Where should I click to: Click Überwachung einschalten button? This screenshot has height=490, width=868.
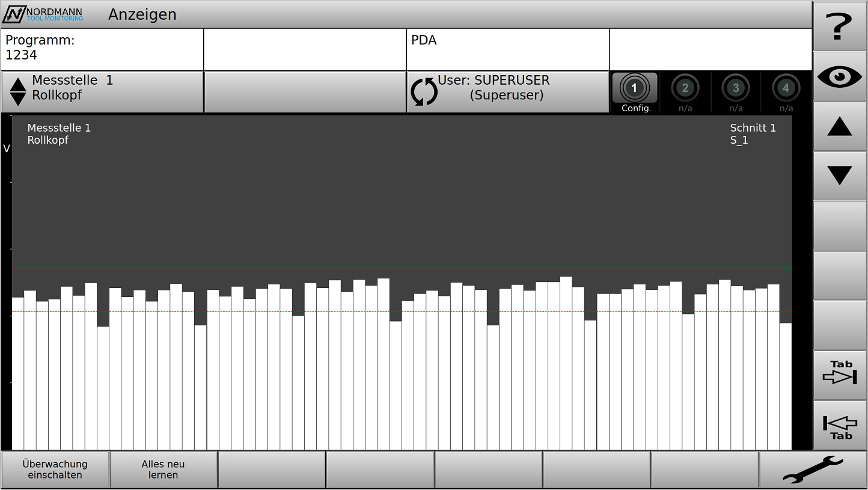tap(55, 470)
